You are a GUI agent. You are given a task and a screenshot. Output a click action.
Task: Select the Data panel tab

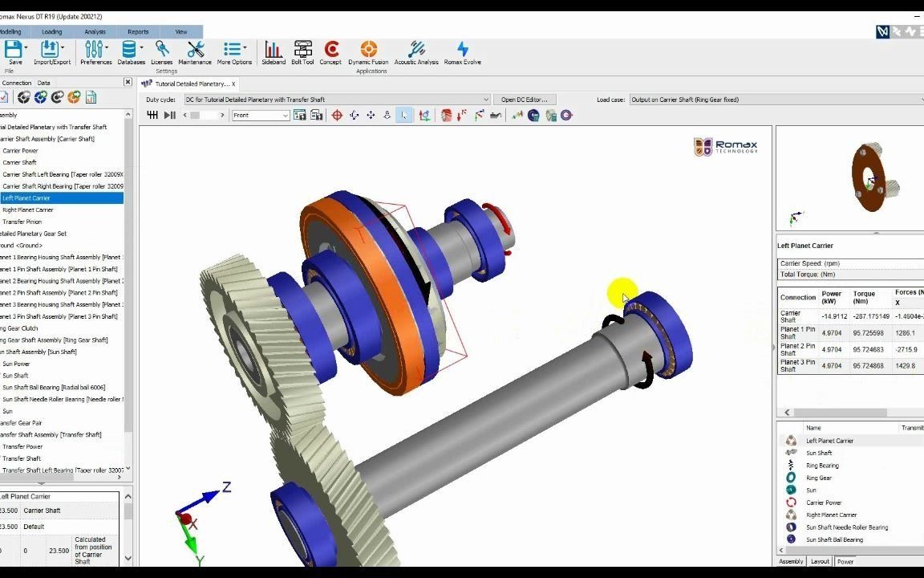pos(43,83)
